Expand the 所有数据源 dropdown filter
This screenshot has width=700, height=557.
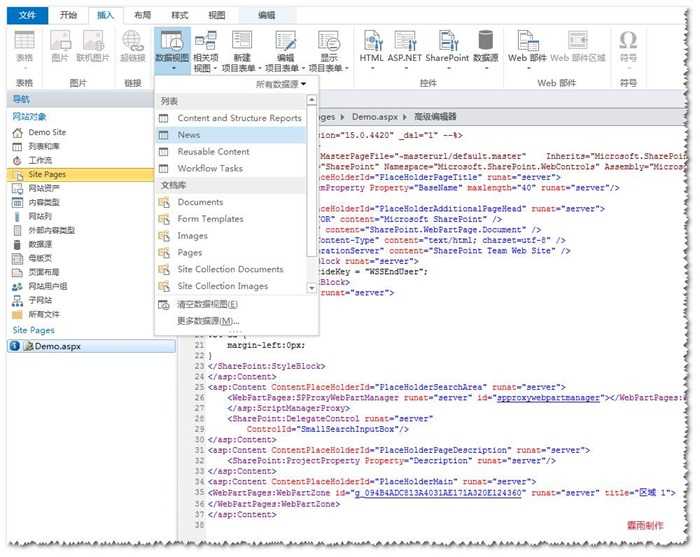click(281, 84)
